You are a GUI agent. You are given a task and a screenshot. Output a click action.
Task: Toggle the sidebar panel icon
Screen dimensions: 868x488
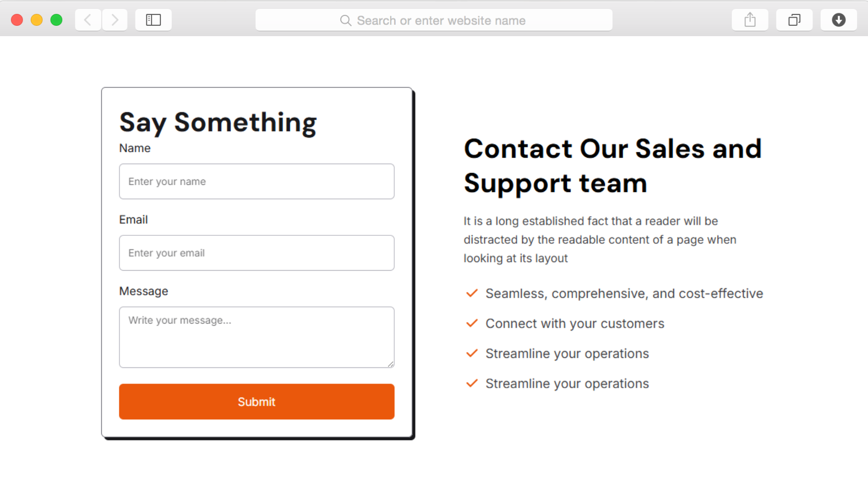(153, 20)
